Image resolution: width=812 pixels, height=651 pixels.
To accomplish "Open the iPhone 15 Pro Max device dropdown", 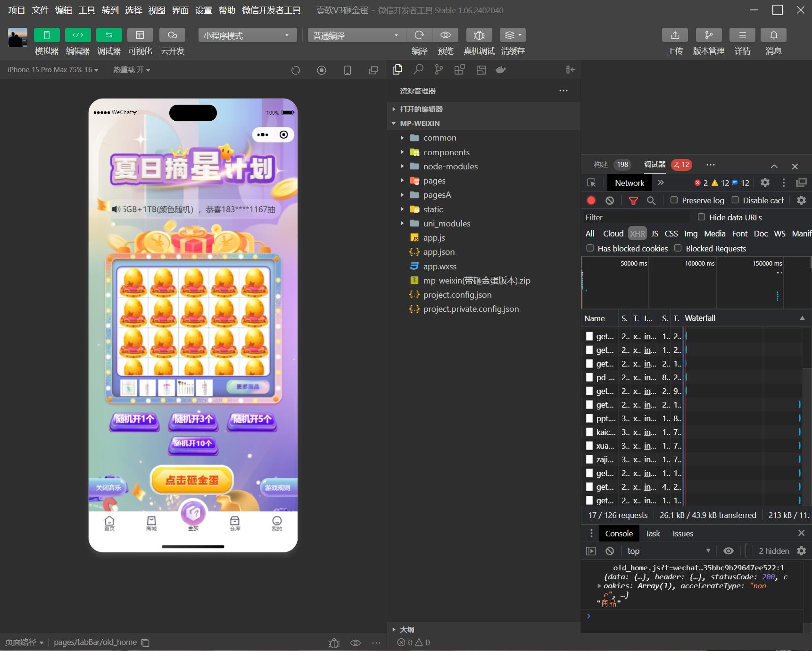I will click(52, 69).
